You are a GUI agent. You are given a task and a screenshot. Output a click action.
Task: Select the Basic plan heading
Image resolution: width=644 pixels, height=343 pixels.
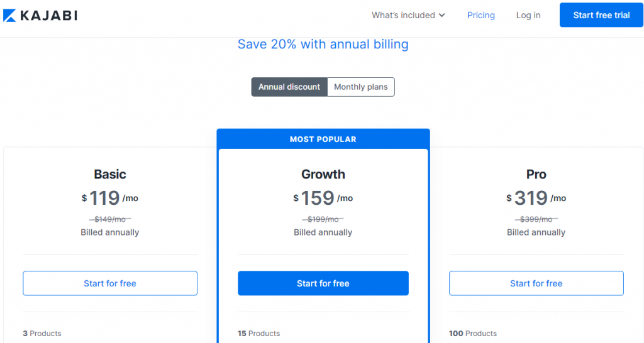click(x=110, y=174)
